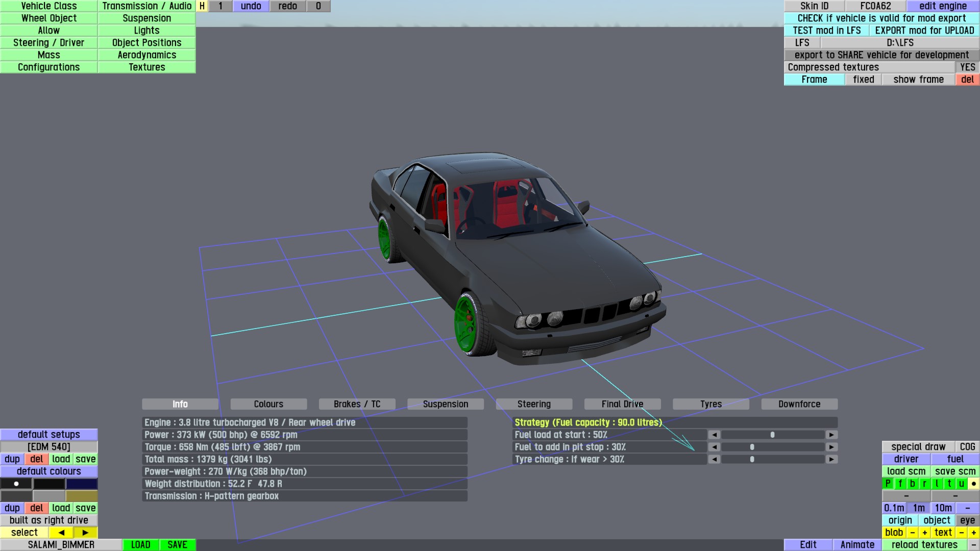980x551 pixels.
Task: Switch to the Tyres setup tab
Action: click(x=710, y=404)
